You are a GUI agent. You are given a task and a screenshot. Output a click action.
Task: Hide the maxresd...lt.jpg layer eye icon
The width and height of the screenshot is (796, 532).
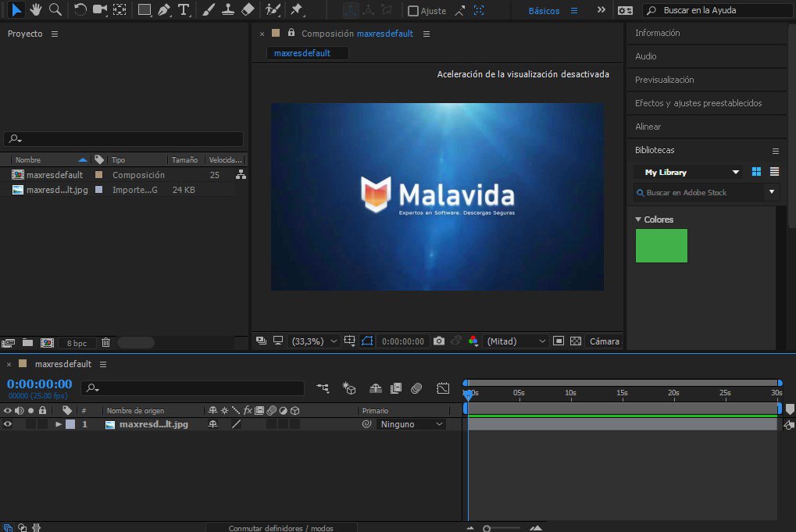pyautogui.click(x=8, y=424)
